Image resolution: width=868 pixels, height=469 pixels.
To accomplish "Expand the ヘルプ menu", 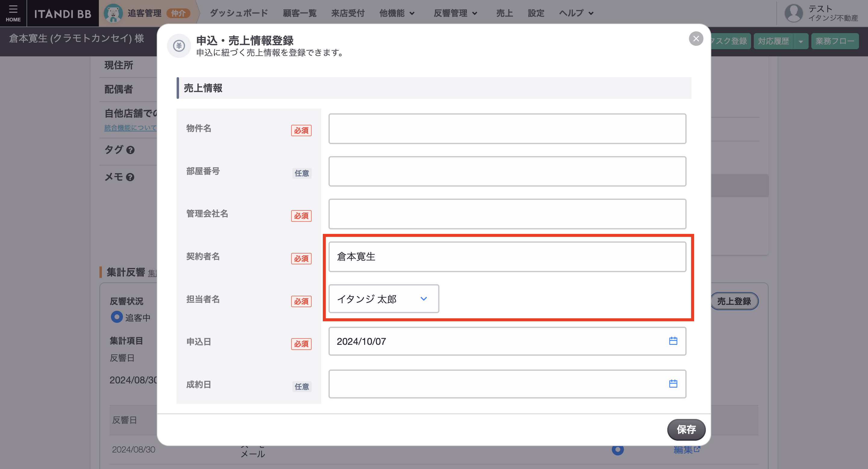I will (x=576, y=14).
